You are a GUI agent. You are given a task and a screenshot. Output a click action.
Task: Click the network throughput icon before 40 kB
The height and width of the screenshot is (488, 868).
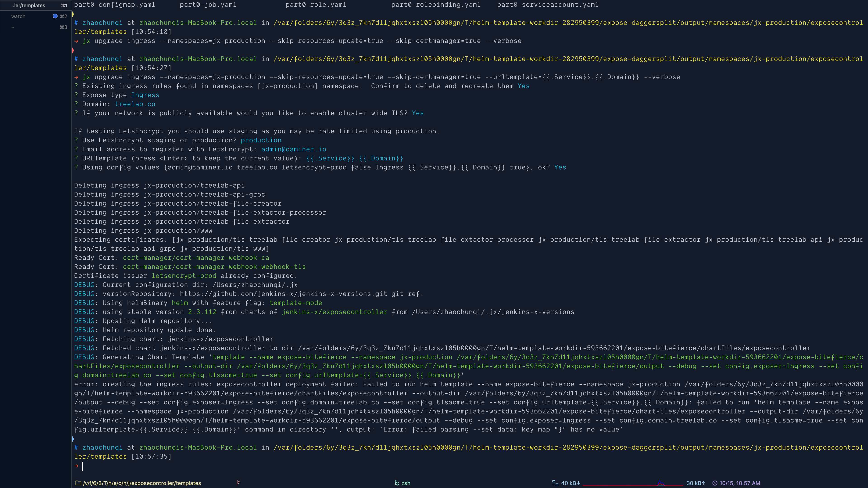coord(555,483)
